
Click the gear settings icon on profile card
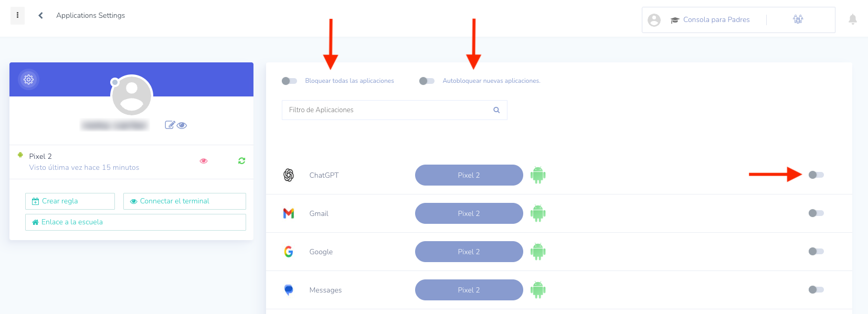pyautogui.click(x=29, y=80)
